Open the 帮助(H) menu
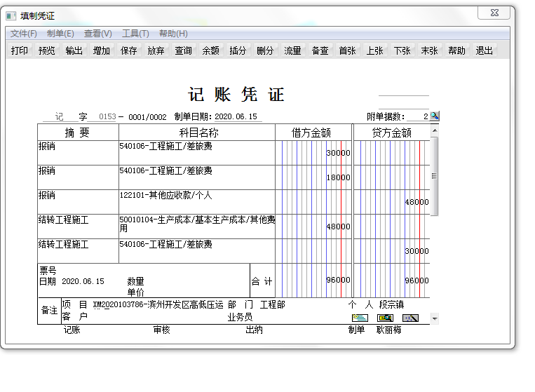This screenshot has width=535, height=392. (x=173, y=34)
